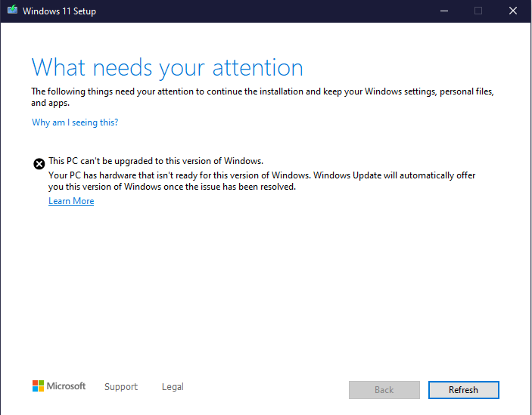Minimize the Windows 11 Setup window

(x=444, y=11)
